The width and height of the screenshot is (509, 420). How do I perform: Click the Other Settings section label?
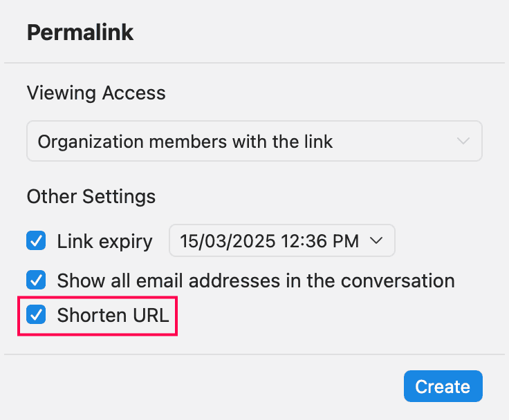tap(91, 196)
